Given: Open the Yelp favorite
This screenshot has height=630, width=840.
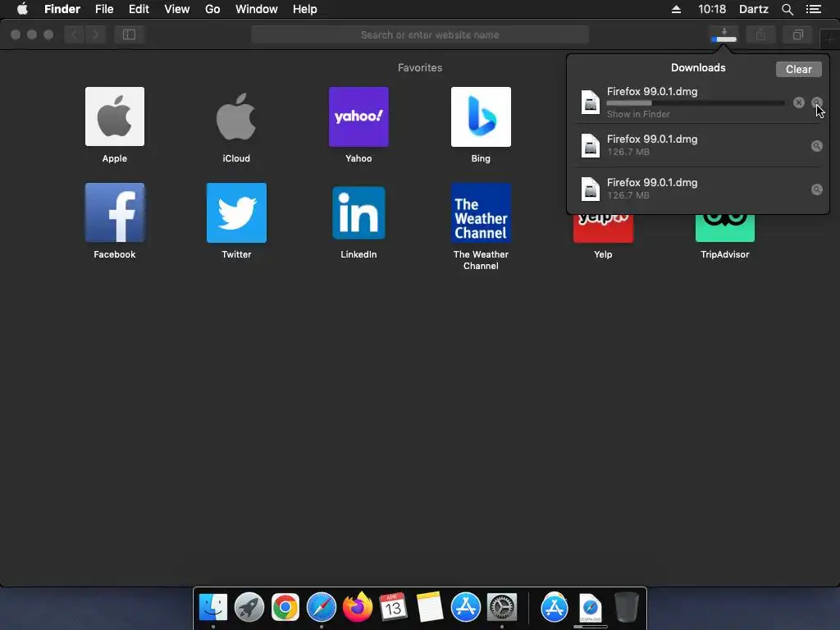Looking at the screenshot, I should tap(603, 229).
